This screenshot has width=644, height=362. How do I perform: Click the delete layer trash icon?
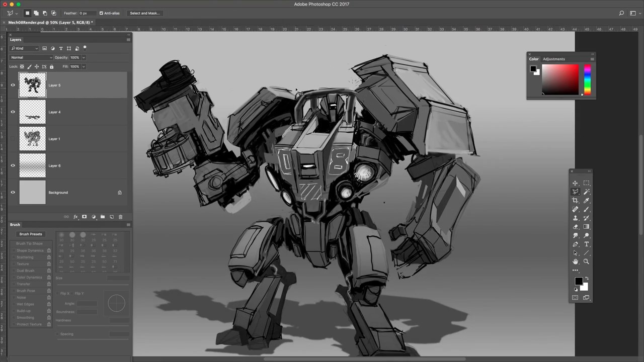[120, 217]
